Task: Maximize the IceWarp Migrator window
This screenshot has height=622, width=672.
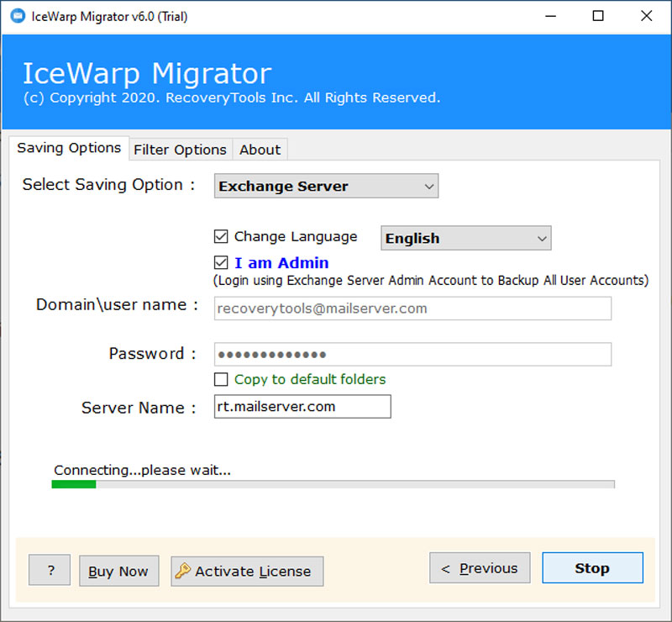Action: point(598,16)
